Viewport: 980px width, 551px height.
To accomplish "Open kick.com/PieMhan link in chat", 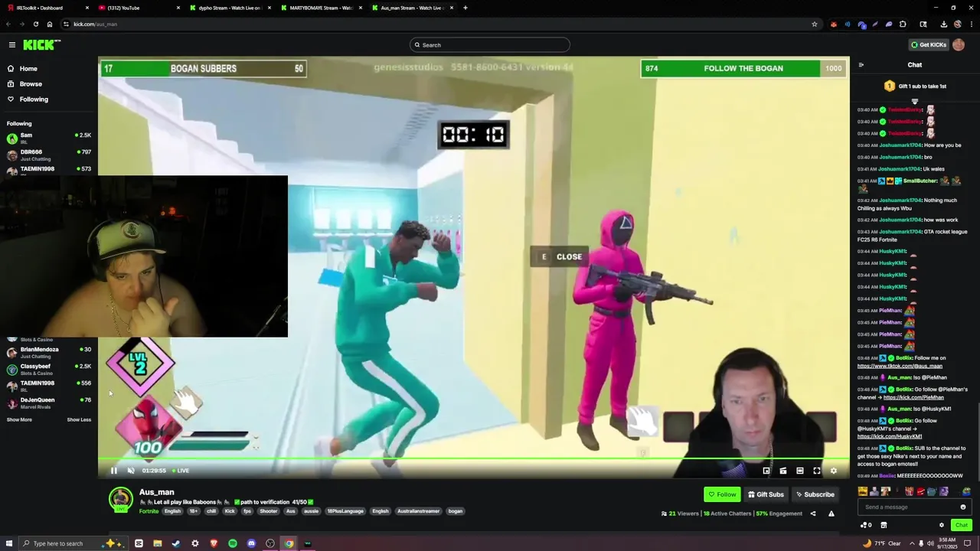I will [x=913, y=398].
